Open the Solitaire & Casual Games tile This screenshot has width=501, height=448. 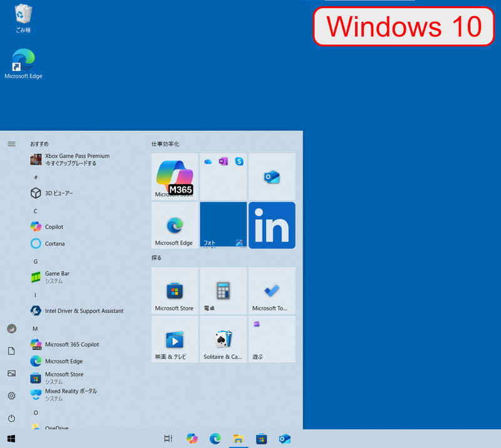tap(224, 339)
